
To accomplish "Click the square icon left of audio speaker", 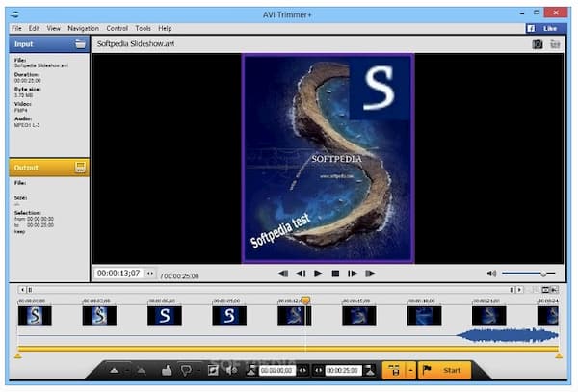I will point(213,370).
